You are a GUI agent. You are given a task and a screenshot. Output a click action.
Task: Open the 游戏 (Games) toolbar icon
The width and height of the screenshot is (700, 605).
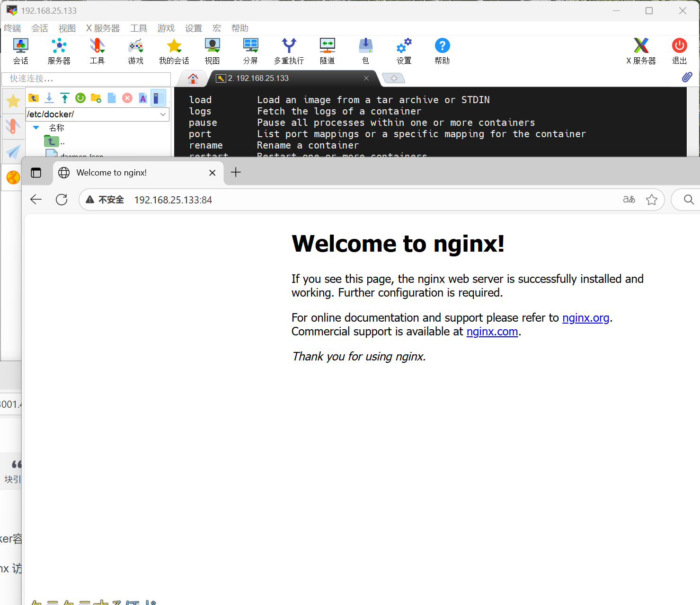point(135,51)
